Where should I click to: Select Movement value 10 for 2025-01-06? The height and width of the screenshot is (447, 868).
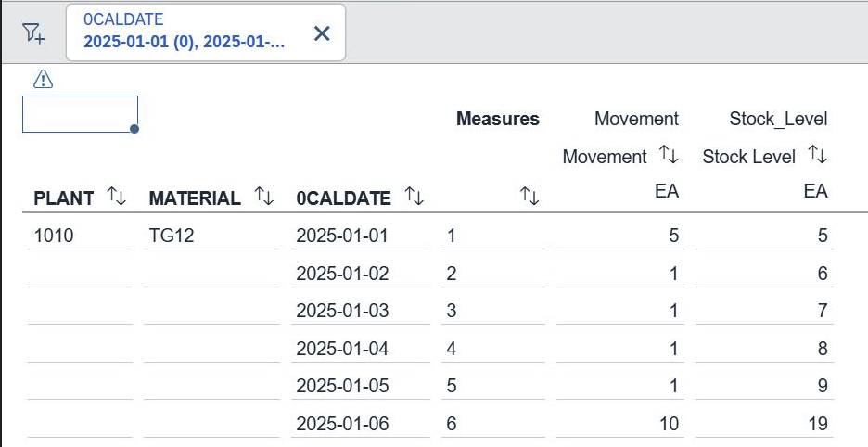[668, 424]
